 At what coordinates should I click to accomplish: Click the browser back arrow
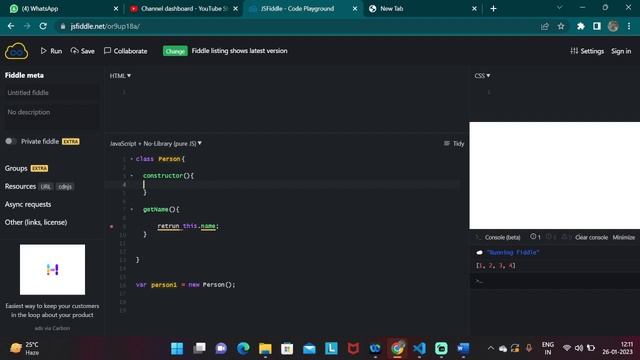(11, 26)
